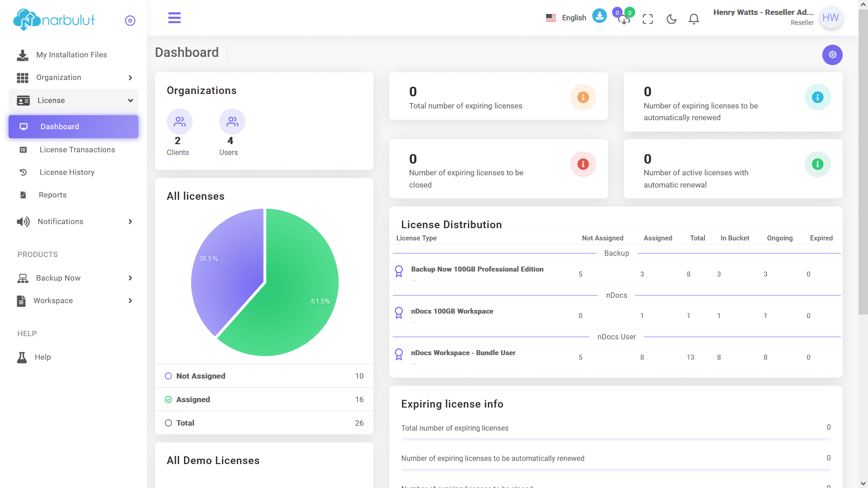Click the nDocs Workspace Bundle User ribbon icon
The height and width of the screenshot is (488, 868).
[x=399, y=354]
